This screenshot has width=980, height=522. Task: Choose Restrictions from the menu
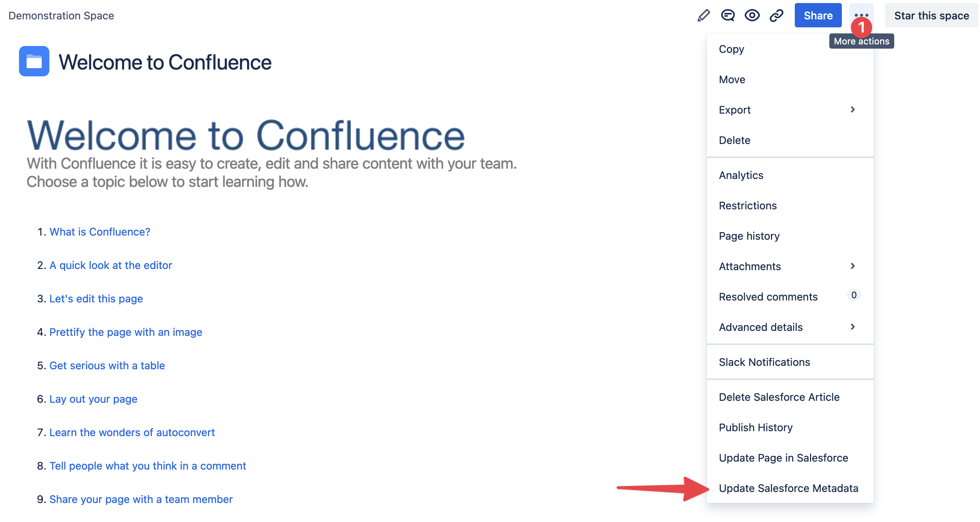[747, 206]
